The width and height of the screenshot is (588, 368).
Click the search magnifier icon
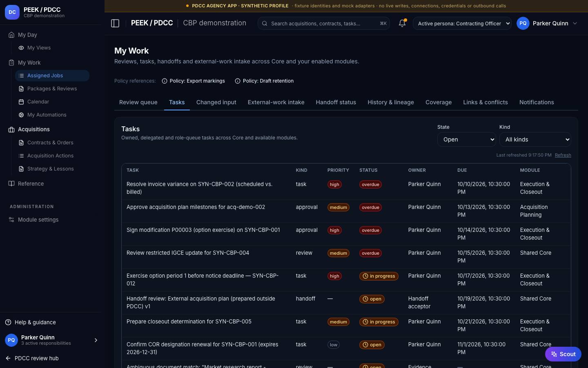tap(265, 23)
